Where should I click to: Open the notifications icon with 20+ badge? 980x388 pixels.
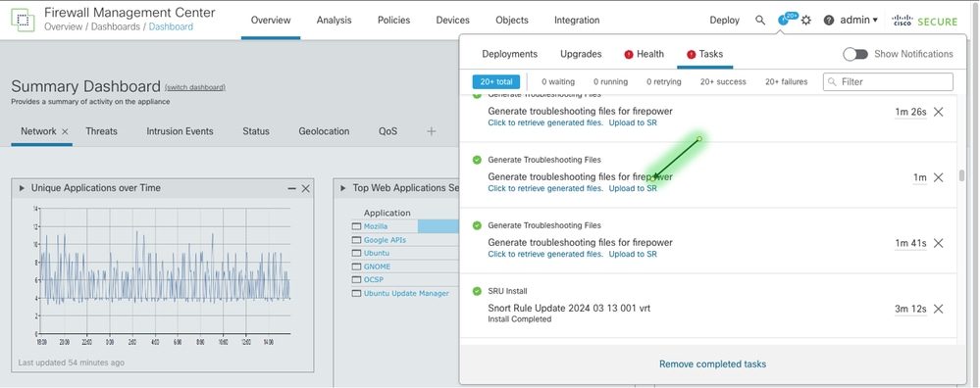(x=784, y=20)
